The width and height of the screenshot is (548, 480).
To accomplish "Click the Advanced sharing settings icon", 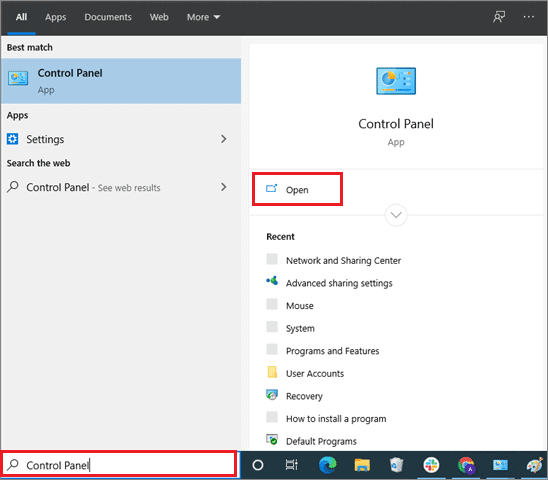I will 272,281.
